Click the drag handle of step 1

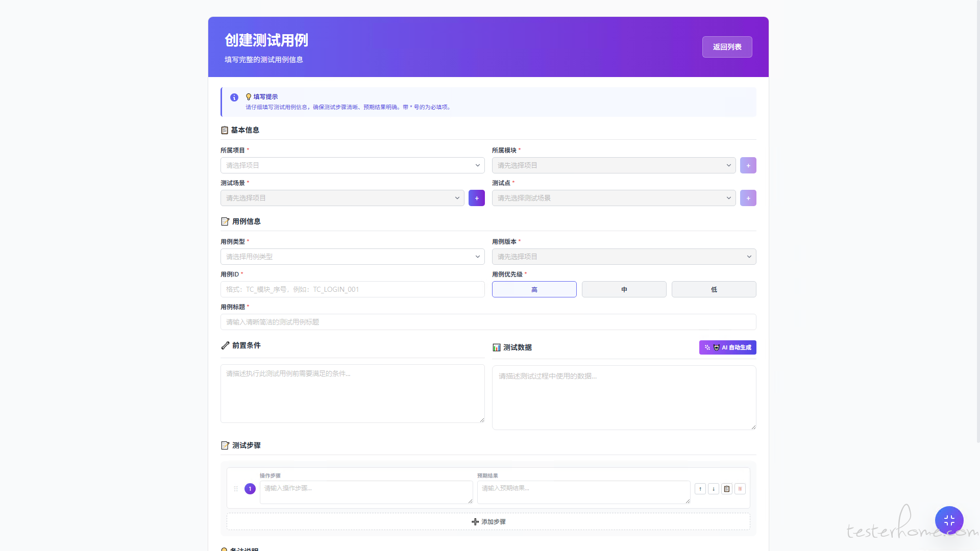[x=236, y=489]
